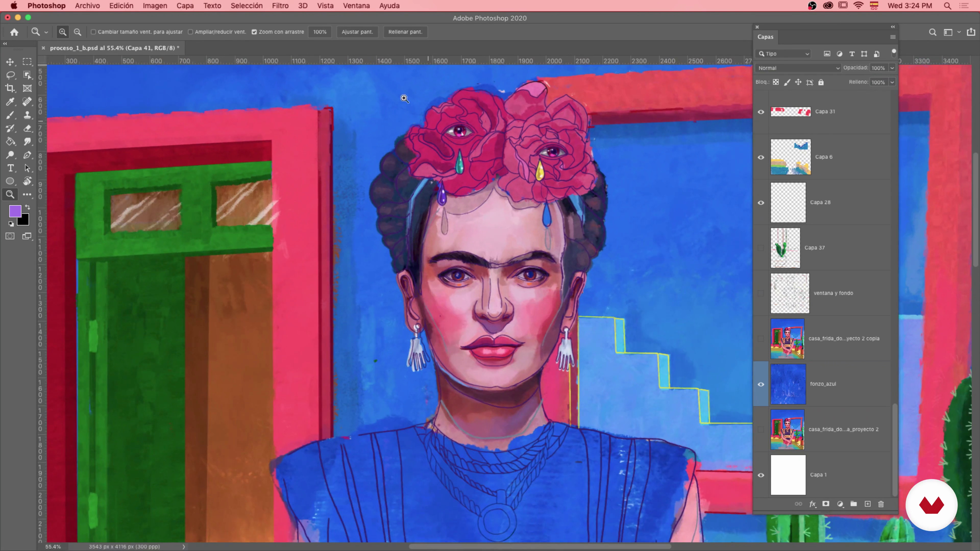Collapse the Capas panel with double arrows
The image size is (980, 551).
click(892, 27)
